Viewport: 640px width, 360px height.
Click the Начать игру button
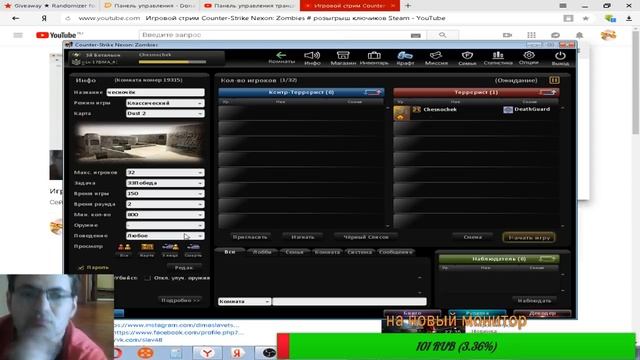pos(529,237)
